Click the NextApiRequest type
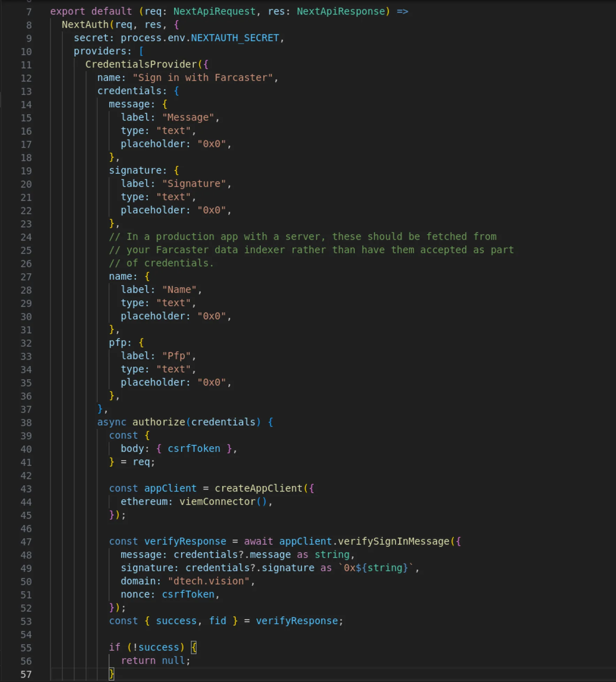Screen dimensions: 616x682 tap(215, 12)
